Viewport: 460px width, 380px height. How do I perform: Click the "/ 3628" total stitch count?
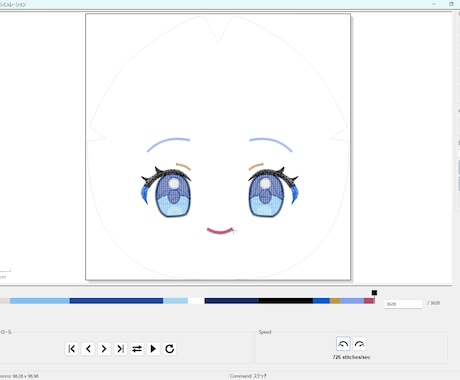tap(433, 303)
